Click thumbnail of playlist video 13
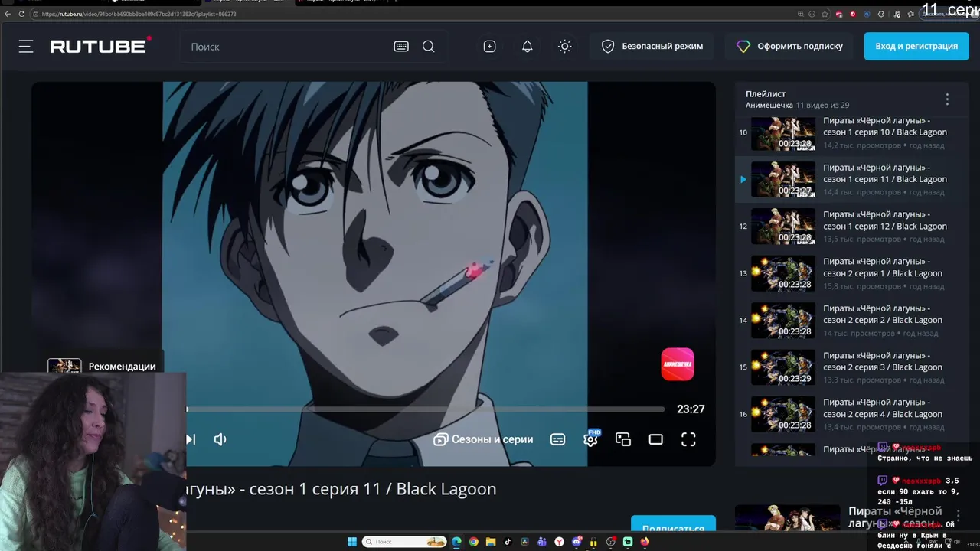Image resolution: width=980 pixels, height=551 pixels. pyautogui.click(x=783, y=273)
